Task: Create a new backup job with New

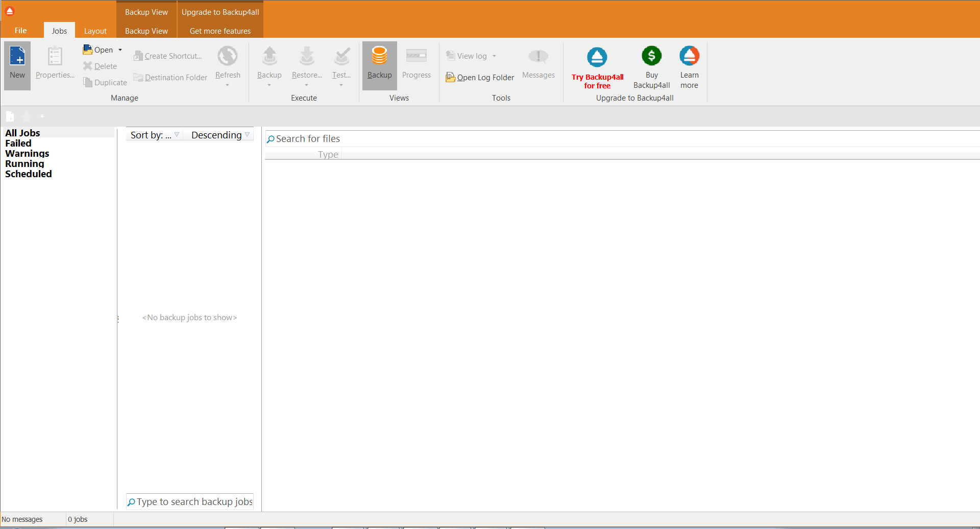Action: click(17, 65)
